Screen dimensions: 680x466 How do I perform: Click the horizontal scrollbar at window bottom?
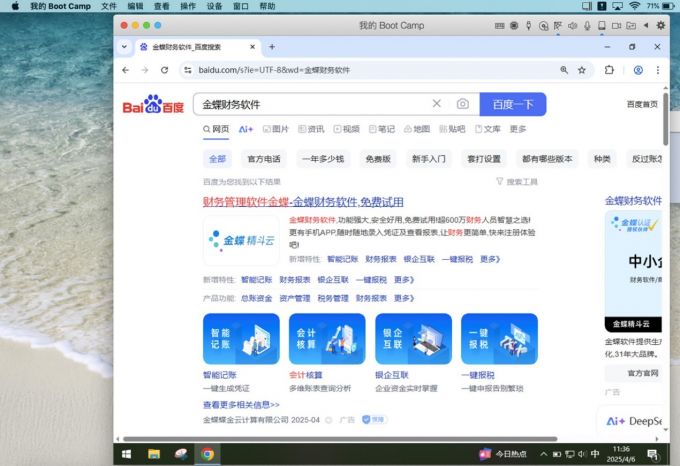pyautogui.click(x=340, y=439)
